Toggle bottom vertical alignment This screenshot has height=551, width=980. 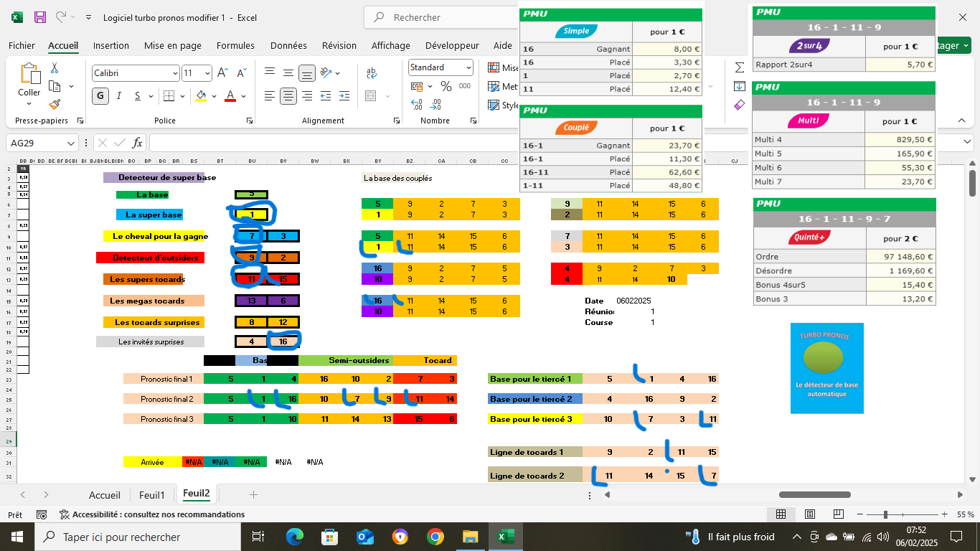[307, 73]
